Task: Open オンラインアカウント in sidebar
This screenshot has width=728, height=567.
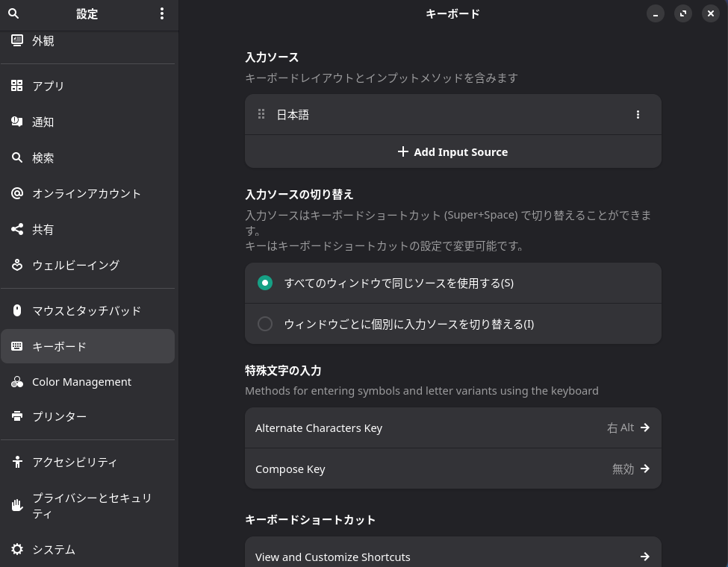Action: tap(87, 193)
